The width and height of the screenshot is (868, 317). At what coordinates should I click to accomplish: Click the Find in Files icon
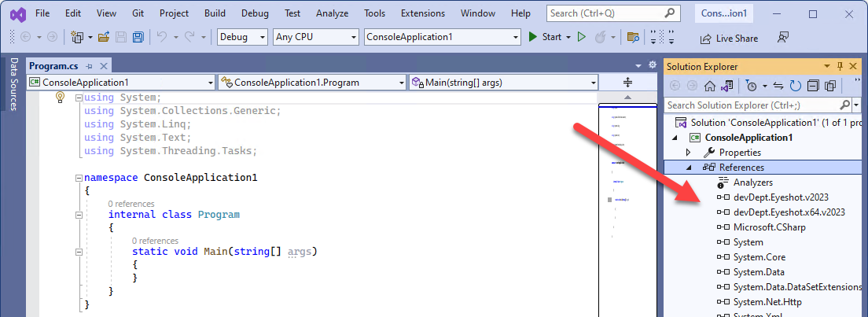tap(633, 37)
